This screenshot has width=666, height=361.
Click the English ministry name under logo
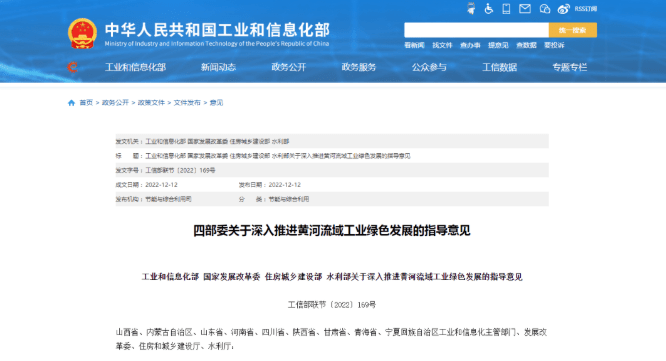[217, 44]
